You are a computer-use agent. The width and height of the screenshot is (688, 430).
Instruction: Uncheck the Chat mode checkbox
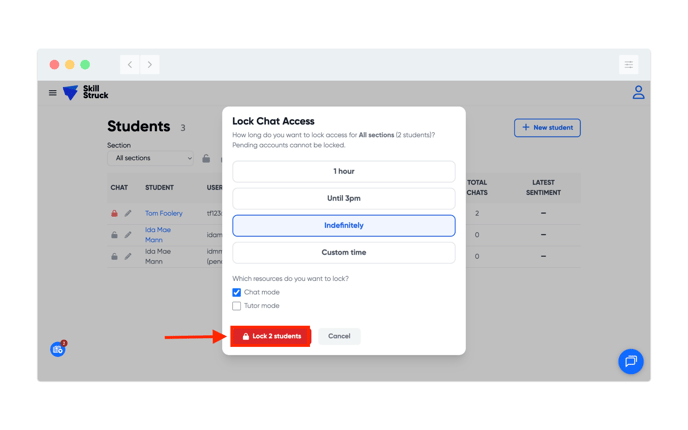pos(237,292)
